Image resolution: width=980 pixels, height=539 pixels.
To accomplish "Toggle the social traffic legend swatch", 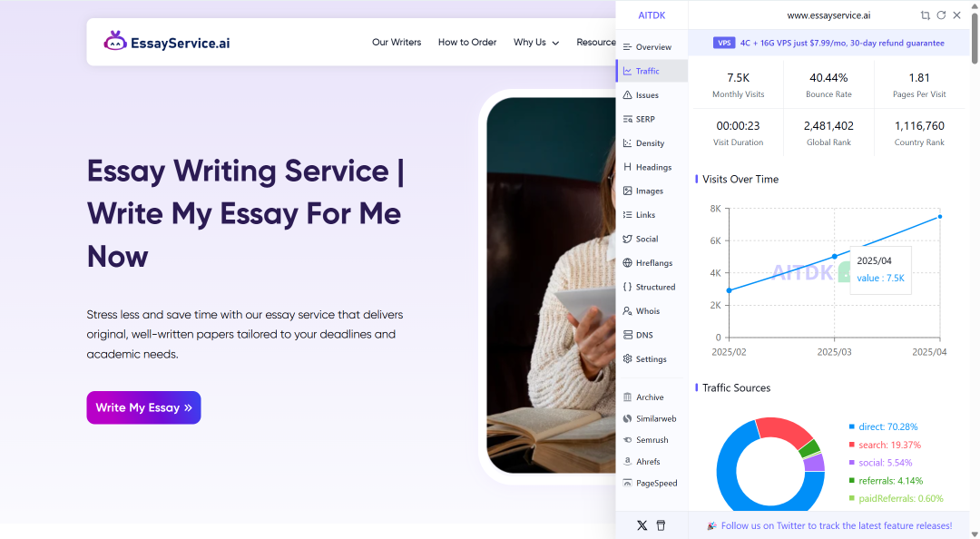I will pyautogui.click(x=852, y=463).
